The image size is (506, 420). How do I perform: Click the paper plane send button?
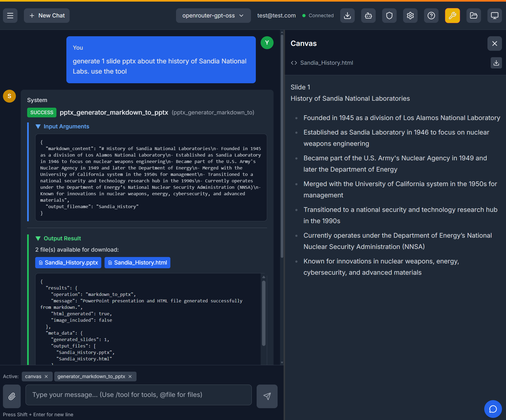267,396
